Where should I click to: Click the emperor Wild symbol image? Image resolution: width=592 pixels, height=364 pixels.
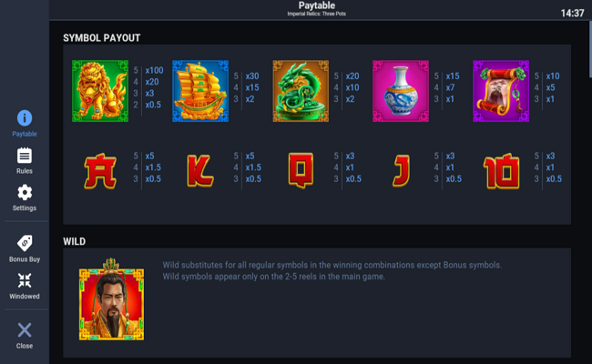click(111, 299)
